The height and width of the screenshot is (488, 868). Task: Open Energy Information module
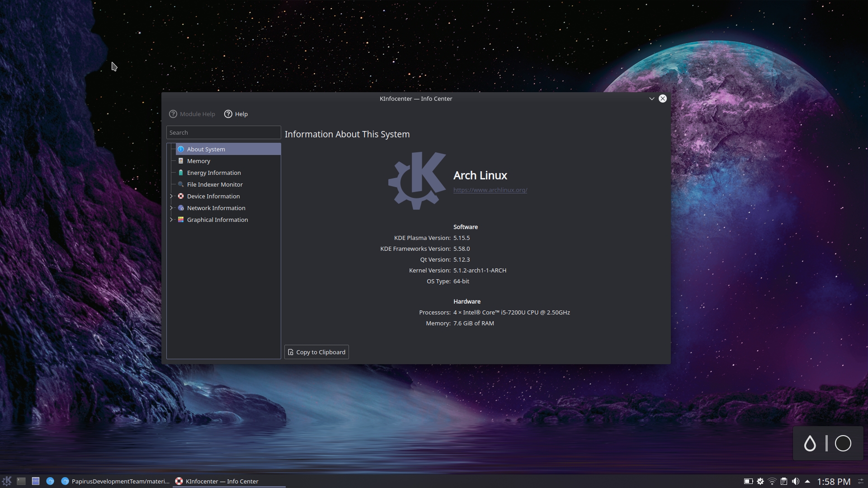pos(228,173)
